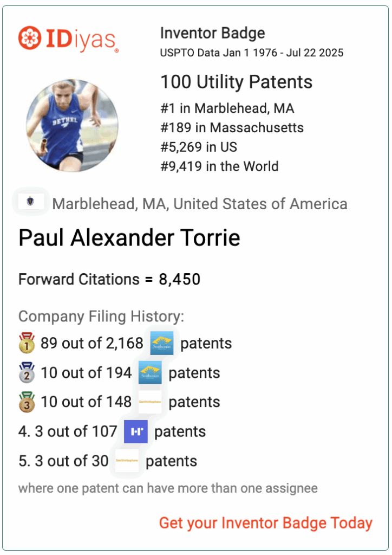Click the #189 in Massachusetts ranking
This screenshot has width=392, height=555.
(x=232, y=128)
